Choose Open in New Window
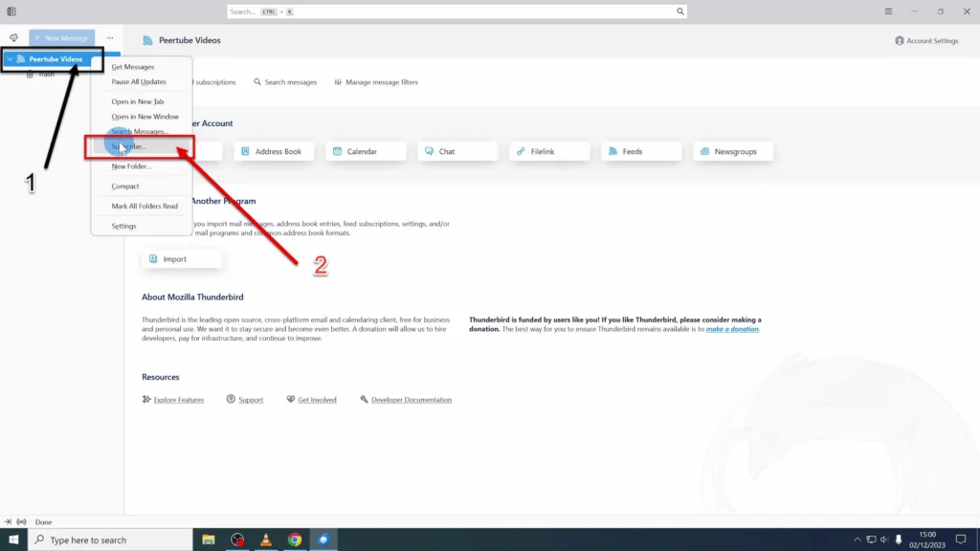The image size is (980, 551). tap(145, 116)
